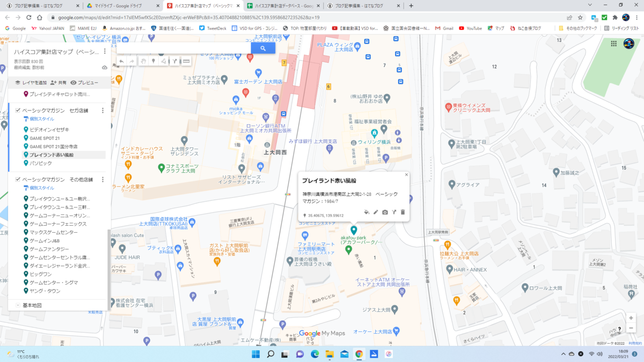Image resolution: width=644 pixels, height=362 pixels.
Task: Open the YouTube bookmark
Action: point(470,28)
